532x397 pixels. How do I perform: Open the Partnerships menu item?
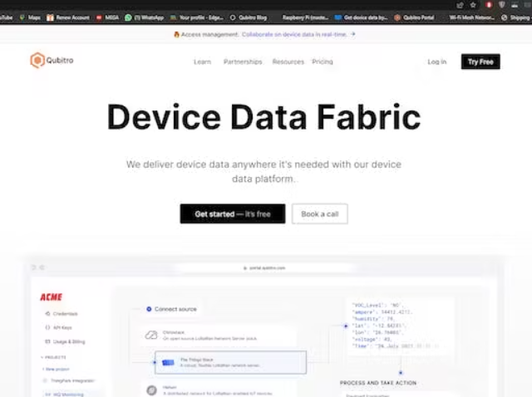click(x=242, y=61)
